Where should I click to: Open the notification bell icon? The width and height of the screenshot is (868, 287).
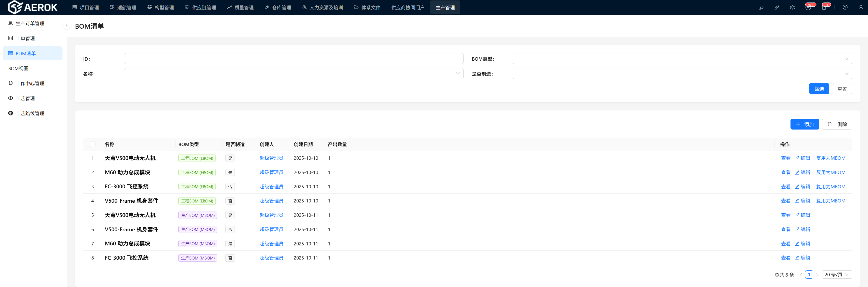click(824, 7)
